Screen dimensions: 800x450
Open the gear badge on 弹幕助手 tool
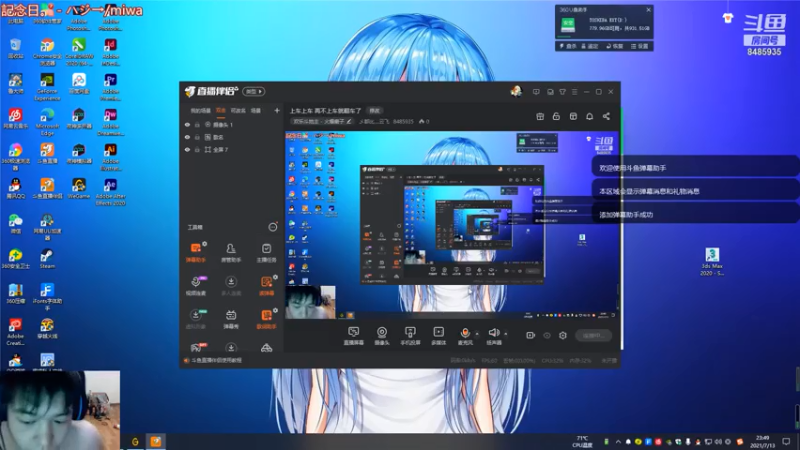[x=205, y=244]
